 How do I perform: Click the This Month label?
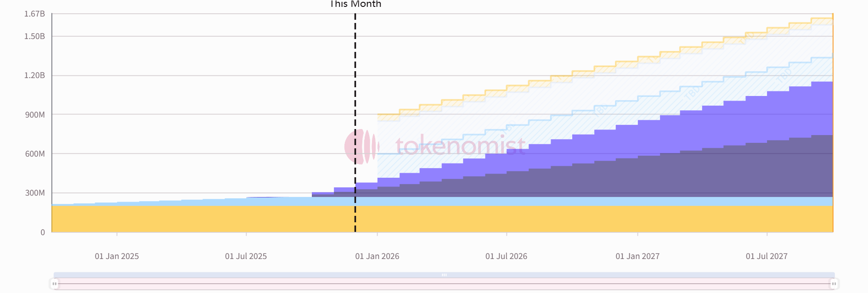click(x=355, y=4)
